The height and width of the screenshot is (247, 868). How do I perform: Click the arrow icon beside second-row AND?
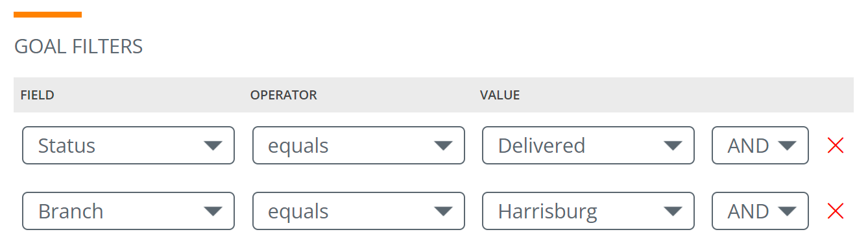point(786,211)
